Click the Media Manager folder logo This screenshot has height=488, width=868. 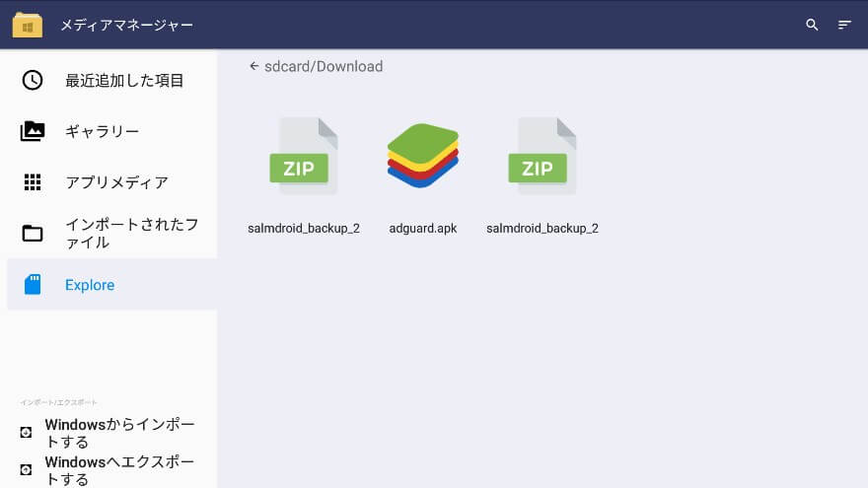[x=27, y=25]
